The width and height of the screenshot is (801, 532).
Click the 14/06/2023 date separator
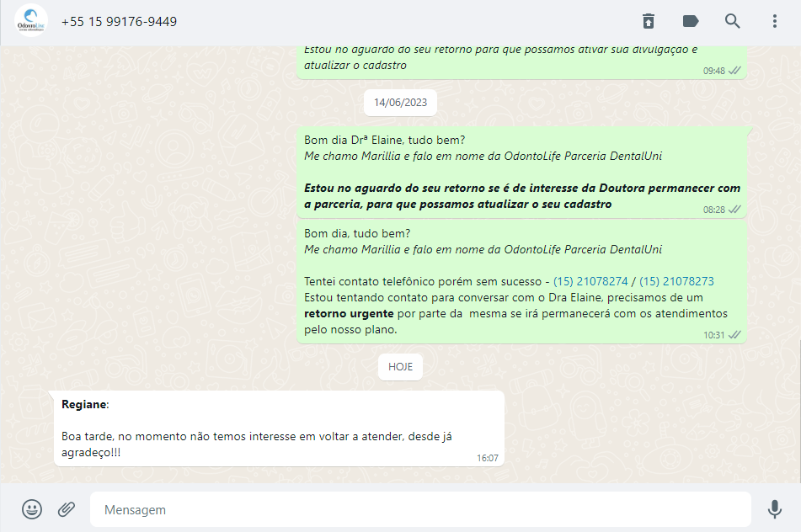pyautogui.click(x=401, y=103)
